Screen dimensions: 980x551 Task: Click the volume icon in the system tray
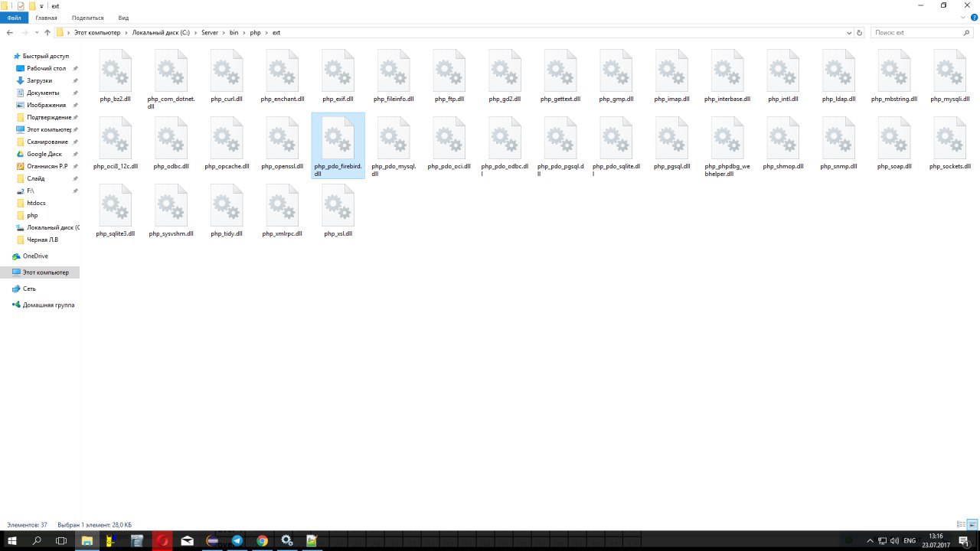[x=894, y=541]
